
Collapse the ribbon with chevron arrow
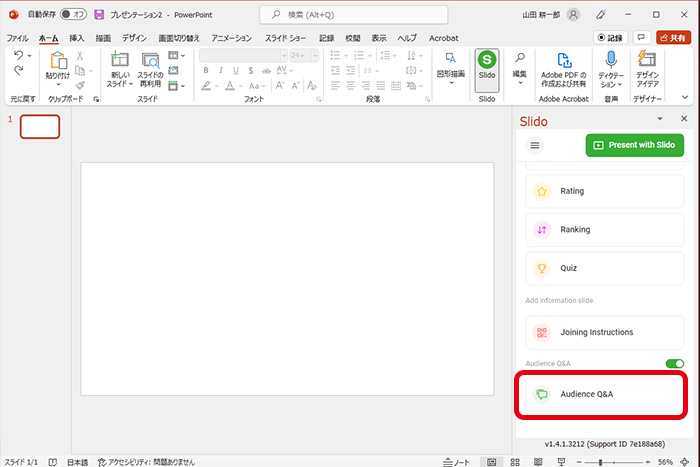tap(685, 97)
